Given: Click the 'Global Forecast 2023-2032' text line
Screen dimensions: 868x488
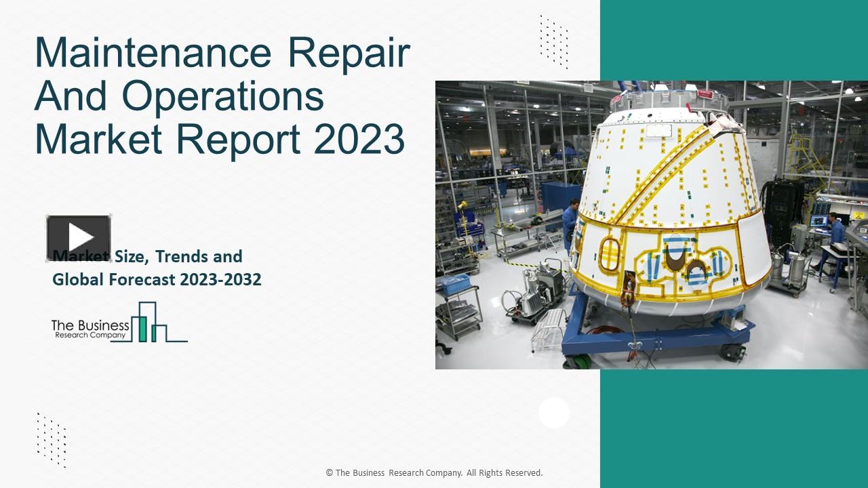Looking at the screenshot, I should 157,279.
